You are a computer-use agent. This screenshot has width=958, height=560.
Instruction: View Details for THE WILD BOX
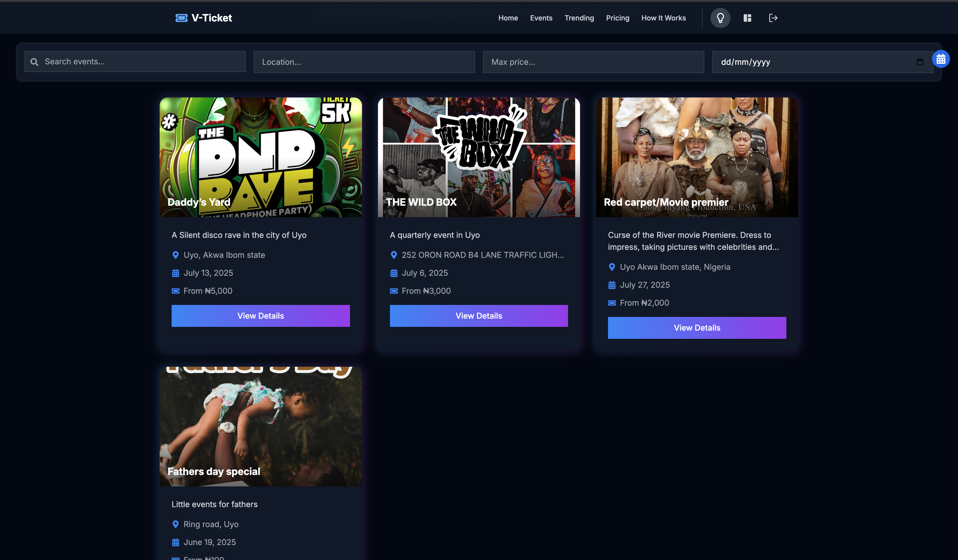pos(479,316)
